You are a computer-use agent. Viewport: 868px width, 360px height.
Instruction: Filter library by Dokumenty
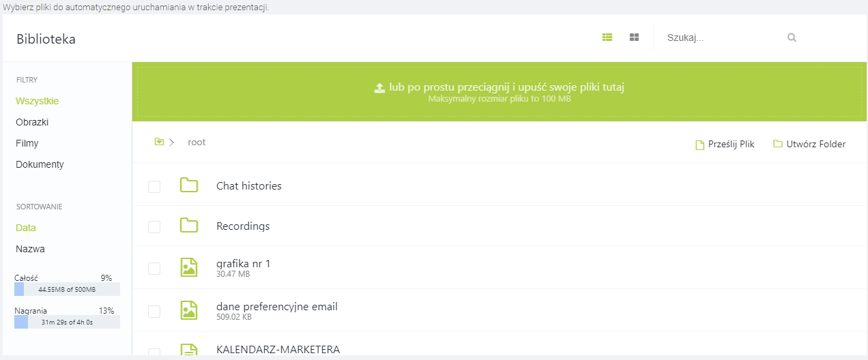point(40,164)
